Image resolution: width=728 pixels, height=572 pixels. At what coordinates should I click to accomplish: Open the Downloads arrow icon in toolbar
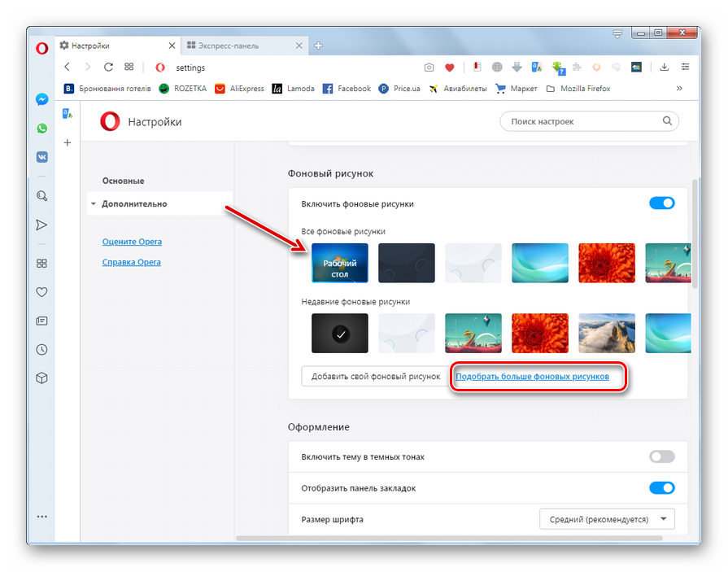click(x=665, y=68)
